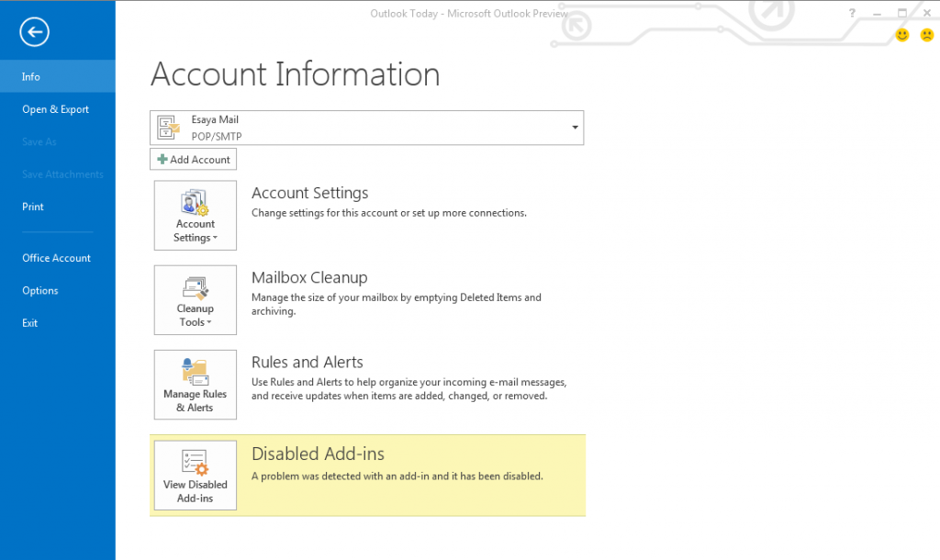Maximize the Outlook window

click(x=902, y=13)
